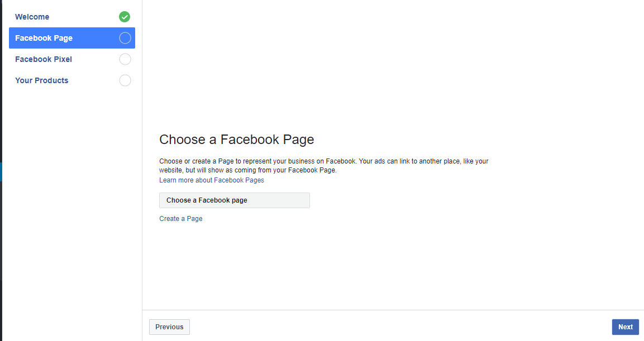Click the Choose a Facebook Page heading
644x341 pixels.
237,140
